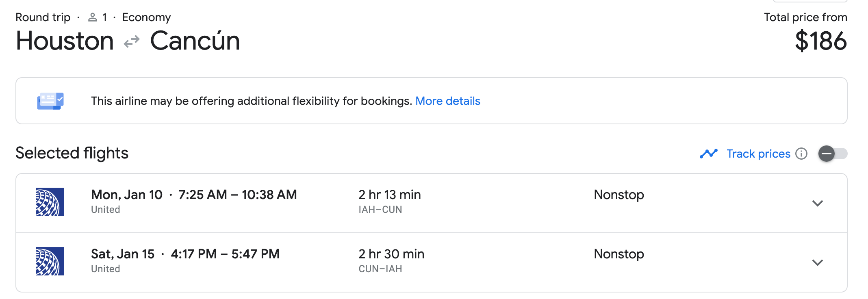Click the $186 total price

[x=820, y=41]
